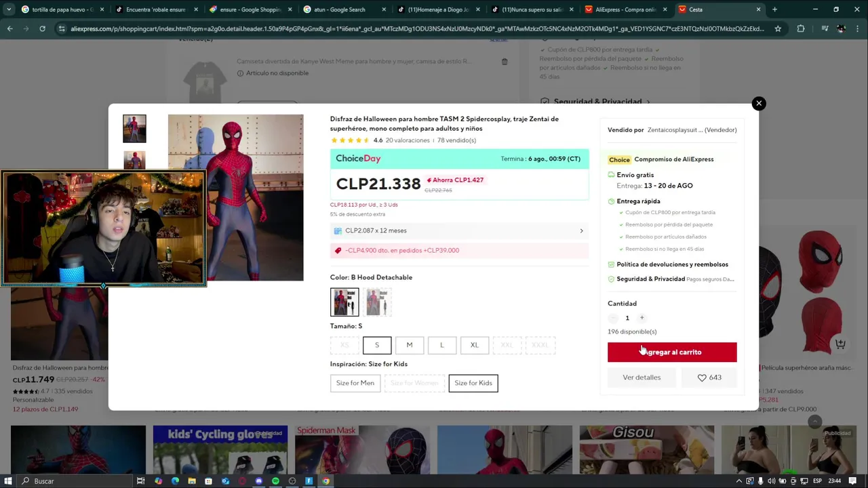Image resolution: width=868 pixels, height=488 pixels.
Task: Click Agregar al carrito button
Action: point(672,352)
